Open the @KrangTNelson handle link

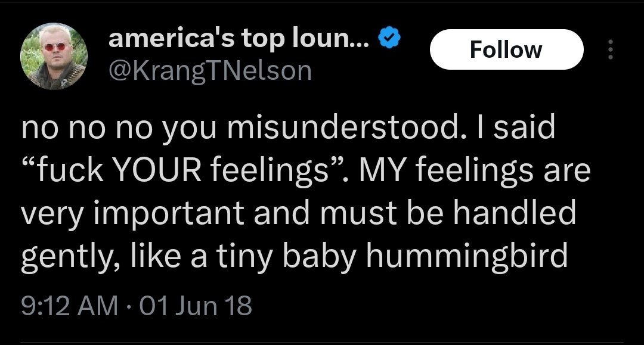(x=210, y=71)
